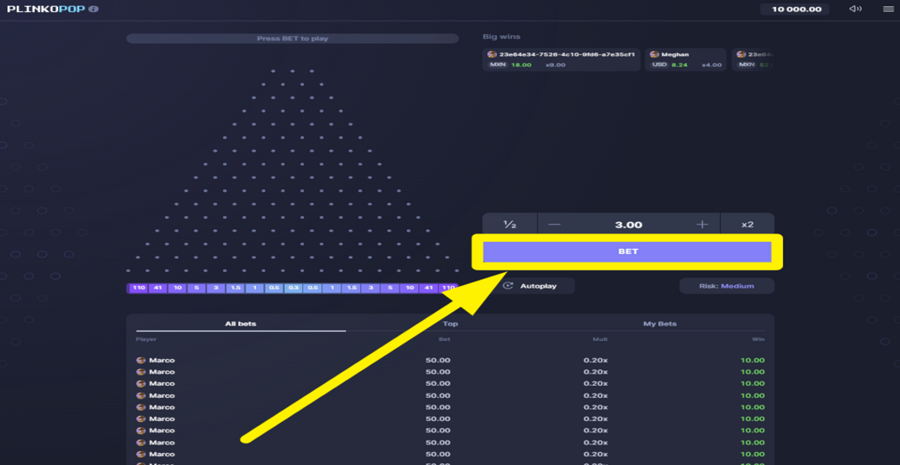Click the info icon next to PlinkoPop logo
Screen dimensions: 900x465
[x=92, y=9]
